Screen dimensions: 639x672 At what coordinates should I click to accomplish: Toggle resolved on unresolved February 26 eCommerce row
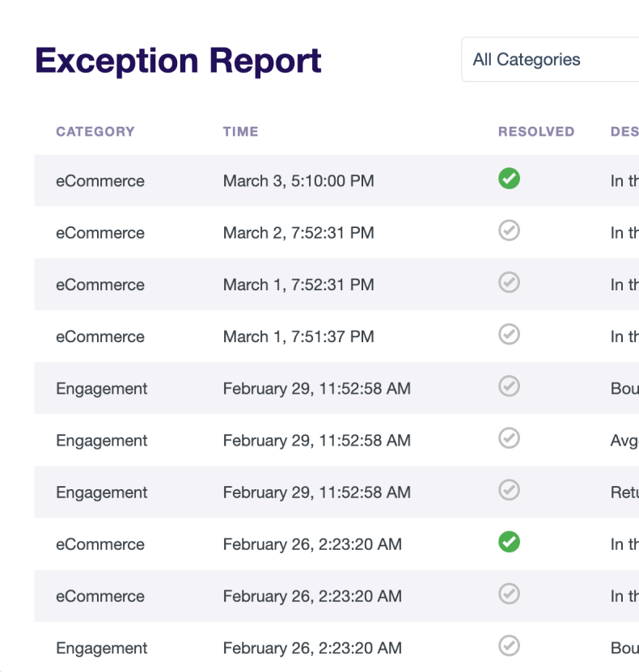point(509,594)
